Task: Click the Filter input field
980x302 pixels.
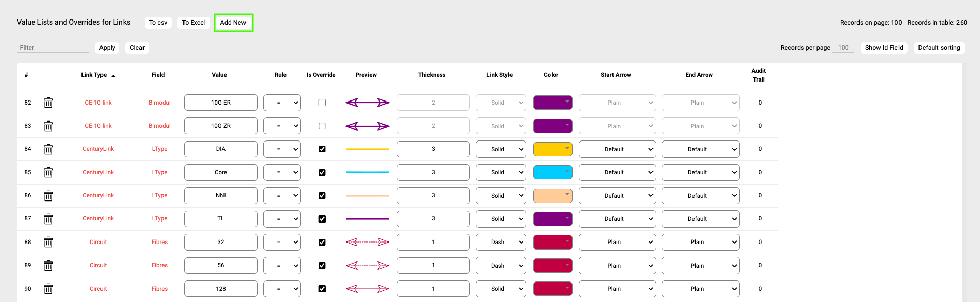Action: [53, 48]
